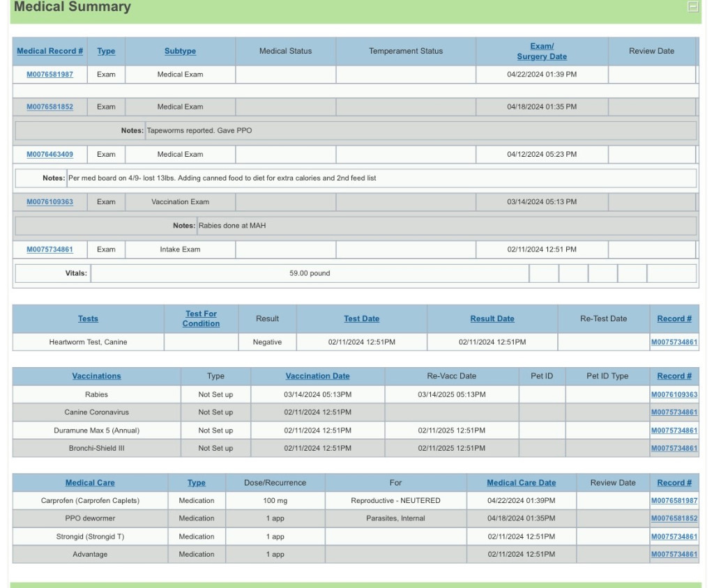Click Rabies re-vacc date 03/14/2025 05:13PM

pyautogui.click(x=452, y=394)
